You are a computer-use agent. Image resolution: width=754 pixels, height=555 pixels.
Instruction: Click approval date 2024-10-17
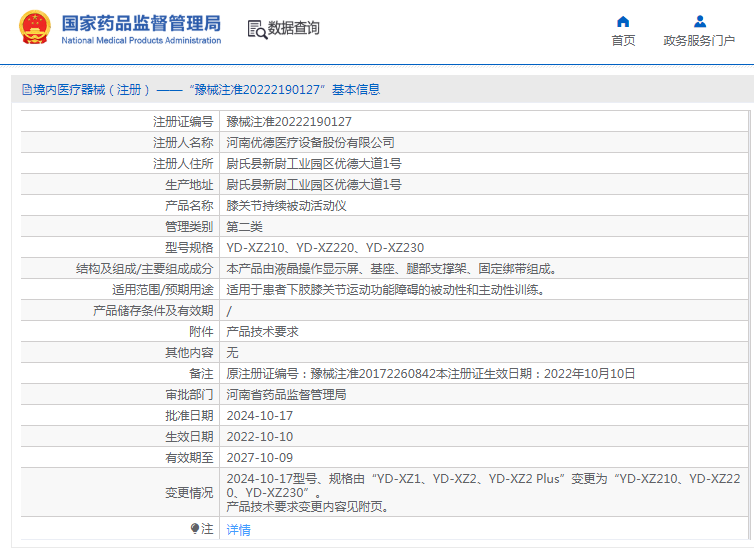pos(260,416)
